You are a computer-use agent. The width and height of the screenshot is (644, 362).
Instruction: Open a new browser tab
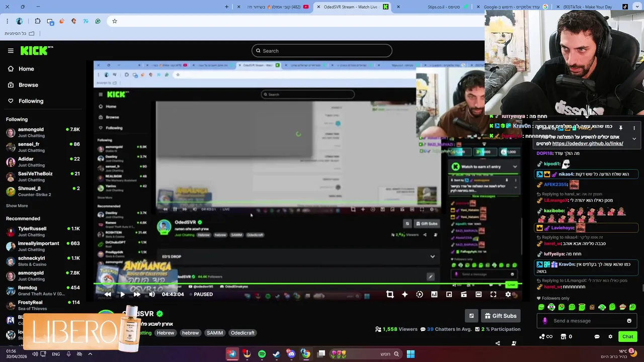226,7
